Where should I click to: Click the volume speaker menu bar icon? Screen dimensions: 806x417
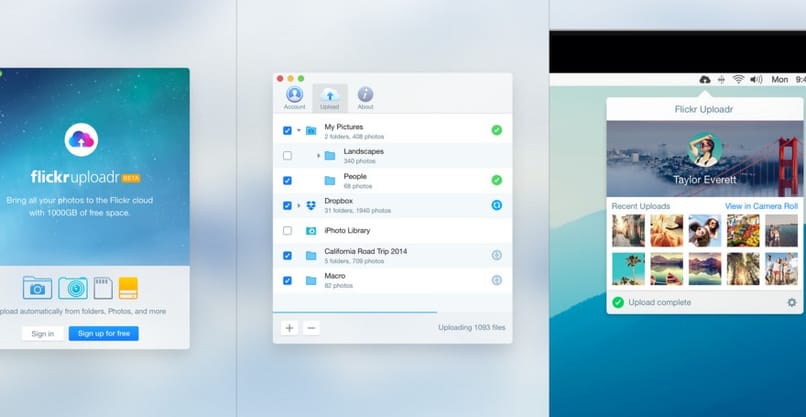756,79
